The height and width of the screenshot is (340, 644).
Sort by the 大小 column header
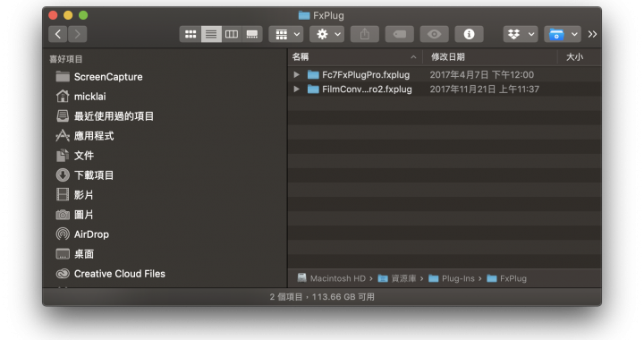coord(580,57)
